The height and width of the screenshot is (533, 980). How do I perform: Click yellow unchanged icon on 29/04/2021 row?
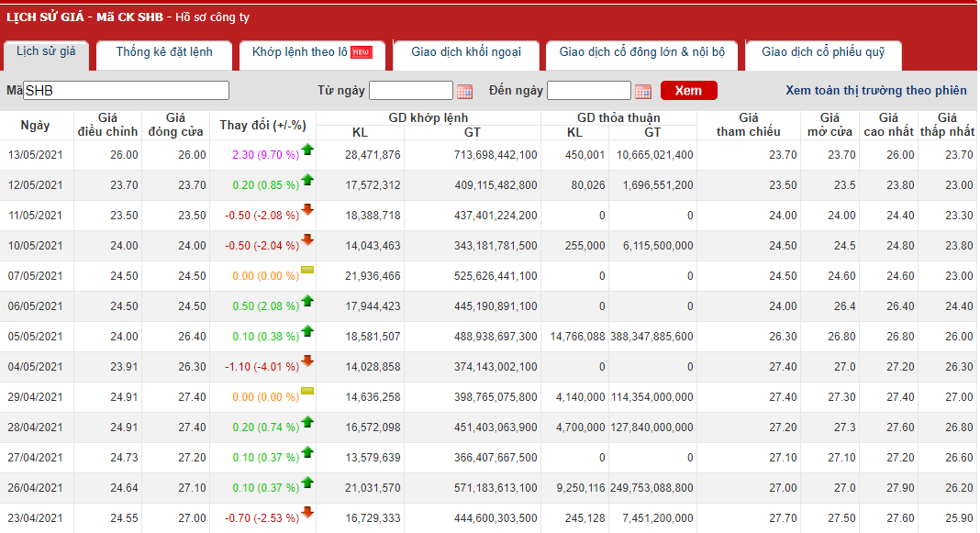click(x=307, y=392)
